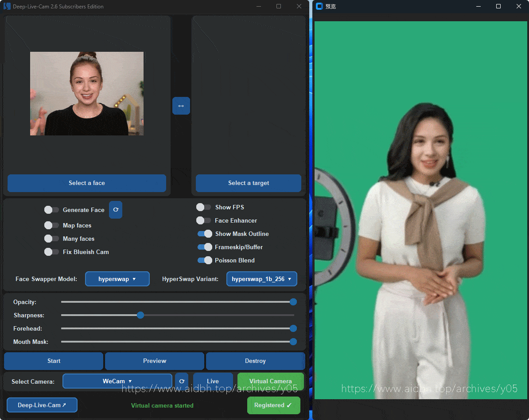Image resolution: width=529 pixels, height=420 pixels.
Task: Click the refresh icon beside Generate Face
Action: coord(116,210)
